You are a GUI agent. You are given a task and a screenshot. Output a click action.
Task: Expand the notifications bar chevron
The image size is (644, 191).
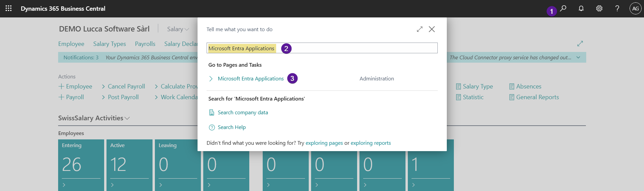(x=578, y=57)
